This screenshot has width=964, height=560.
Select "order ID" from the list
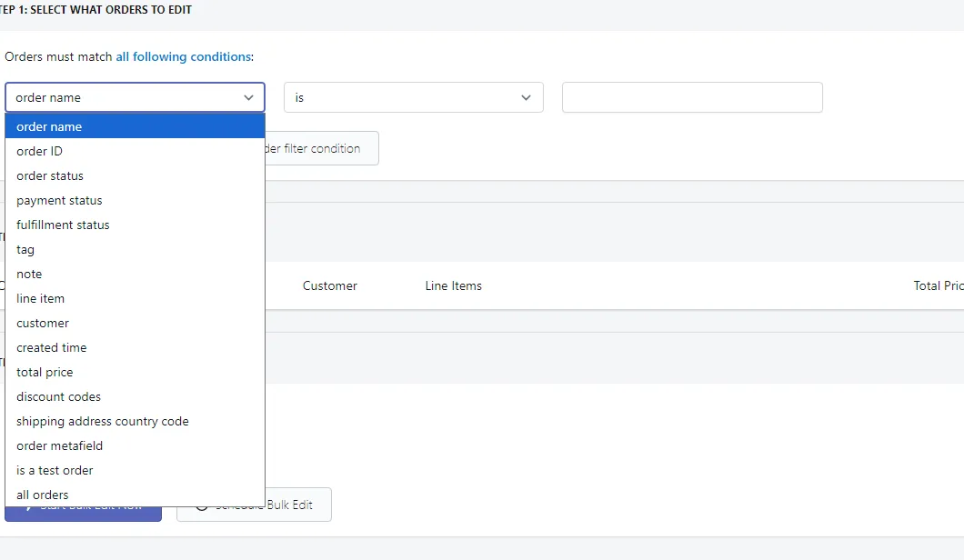pos(135,151)
